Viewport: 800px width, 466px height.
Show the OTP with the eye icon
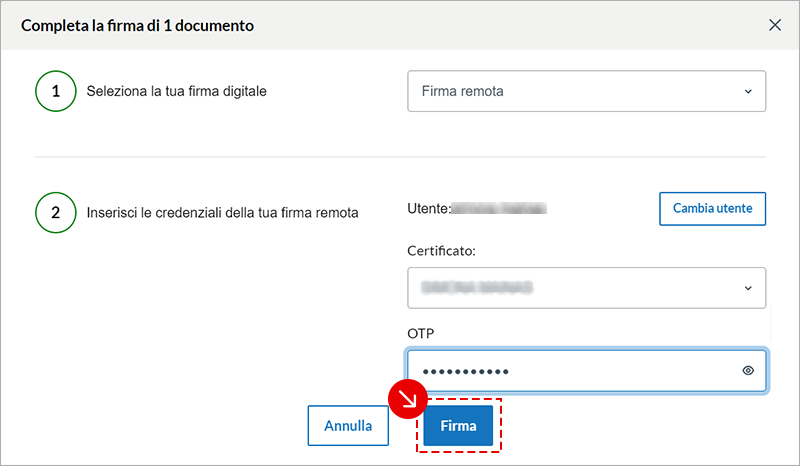pos(747,371)
